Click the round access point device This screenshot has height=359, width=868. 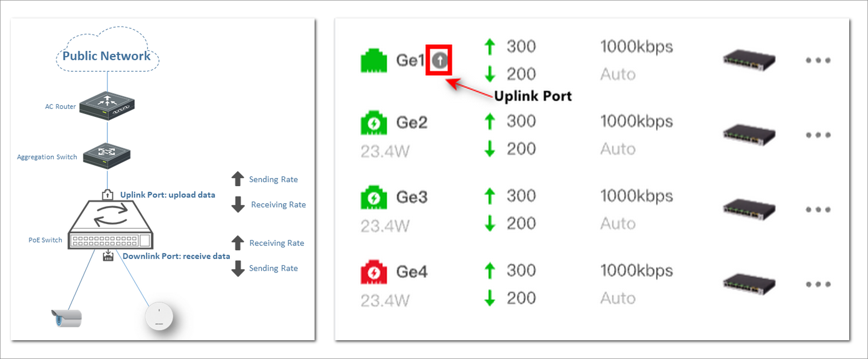[x=159, y=316]
